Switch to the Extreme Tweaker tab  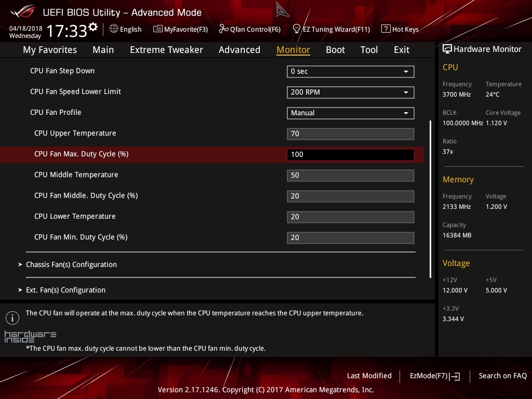tap(166, 50)
